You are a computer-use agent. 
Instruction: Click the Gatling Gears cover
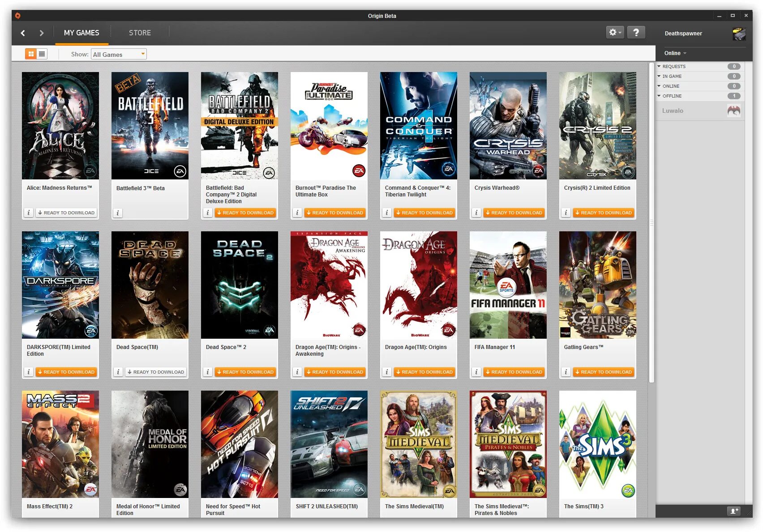tap(598, 285)
